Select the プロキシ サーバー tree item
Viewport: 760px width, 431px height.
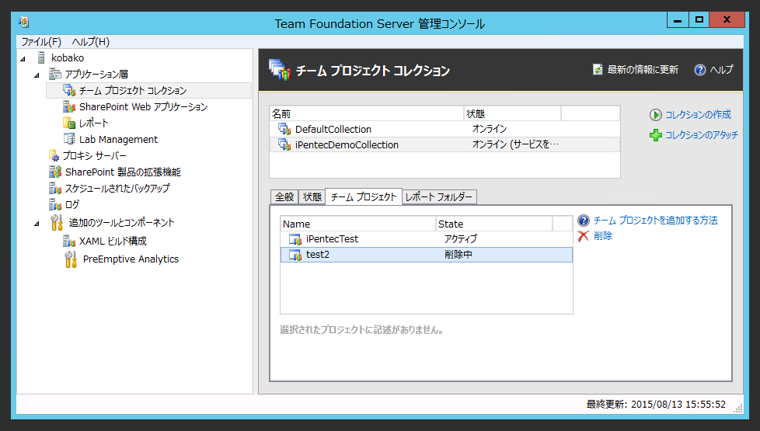95,156
